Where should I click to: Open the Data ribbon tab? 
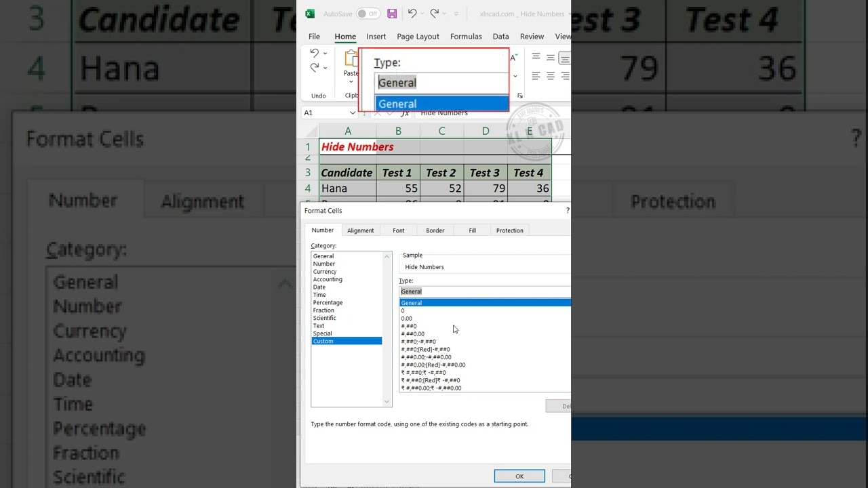coord(500,37)
